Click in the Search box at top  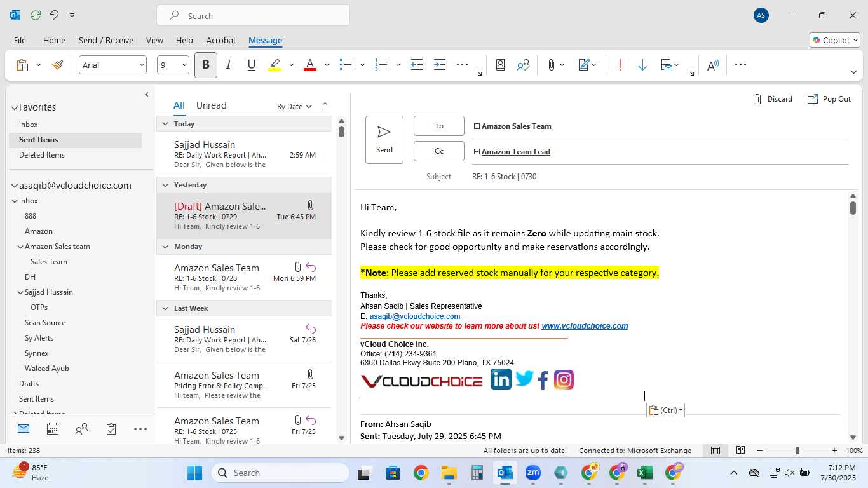click(253, 16)
